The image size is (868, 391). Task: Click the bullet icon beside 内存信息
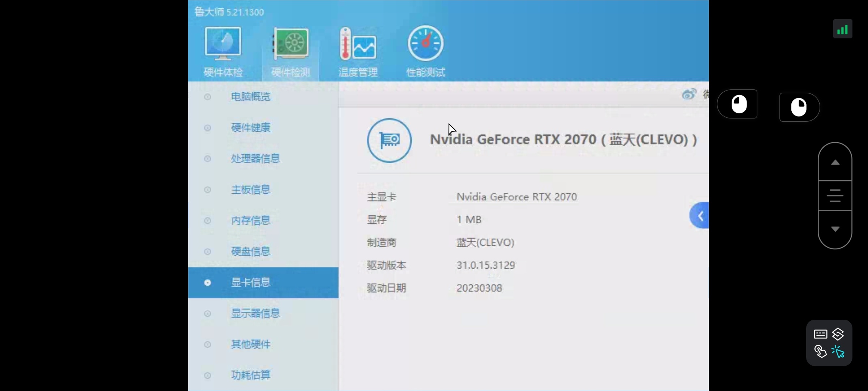point(208,220)
